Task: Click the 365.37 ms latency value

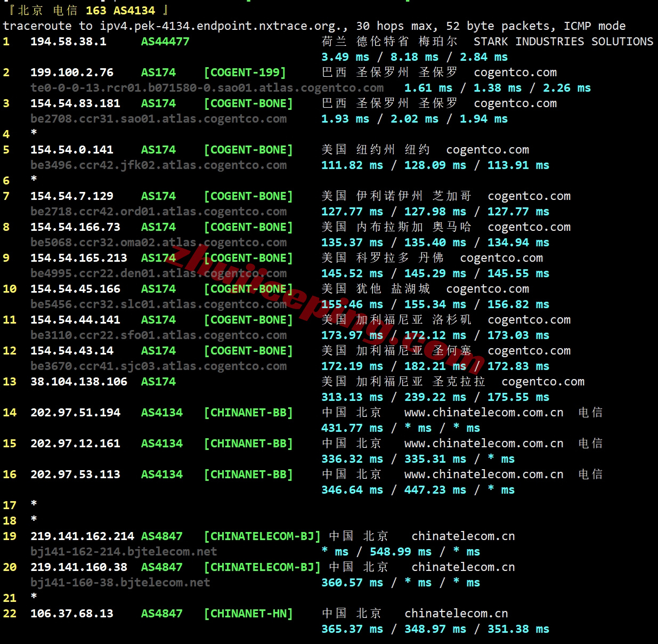Action: coord(352,629)
